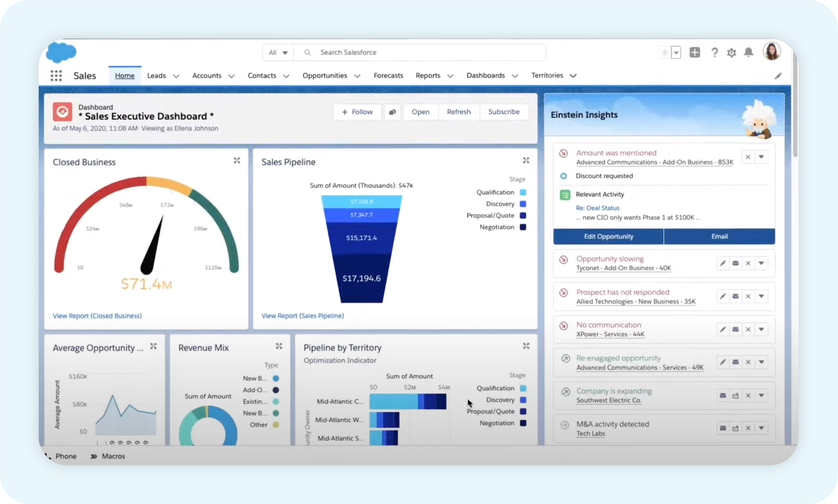The width and height of the screenshot is (838, 504).
Task: Open the global actions plus icon
Action: click(695, 52)
